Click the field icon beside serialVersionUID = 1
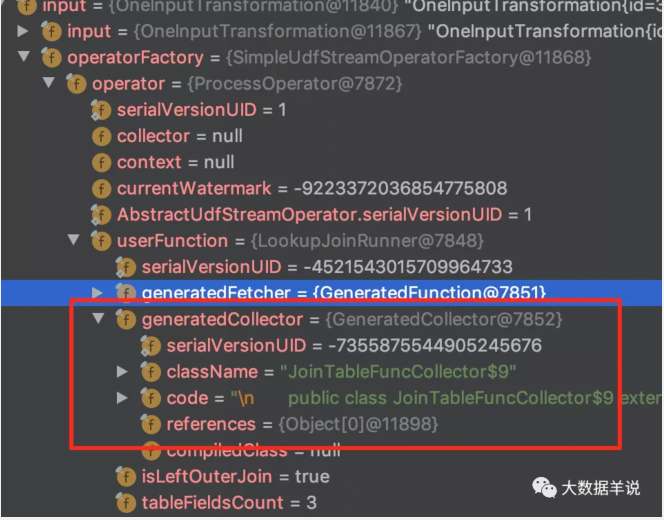Viewport: 664px width, 520px height. click(x=101, y=110)
